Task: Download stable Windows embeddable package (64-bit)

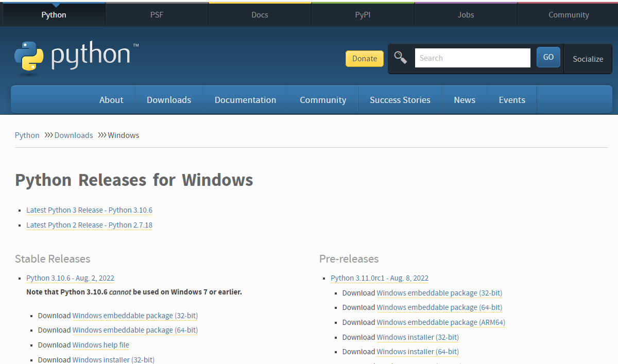Action: point(135,330)
